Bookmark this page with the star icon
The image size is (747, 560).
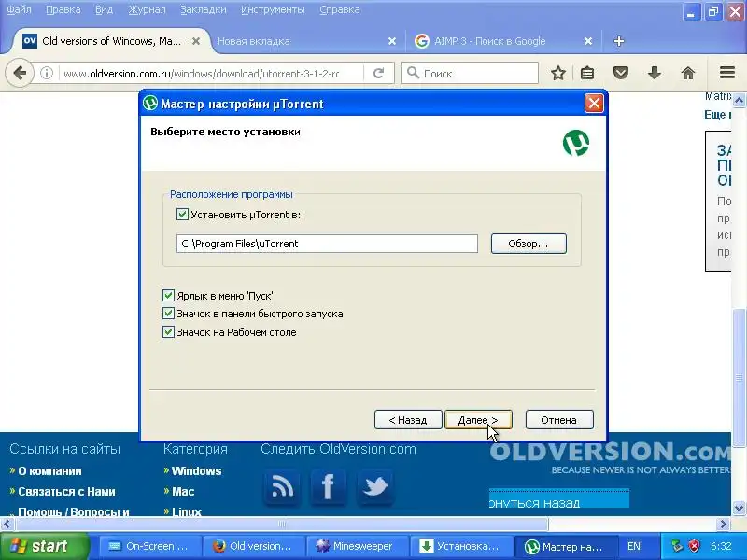pos(558,74)
